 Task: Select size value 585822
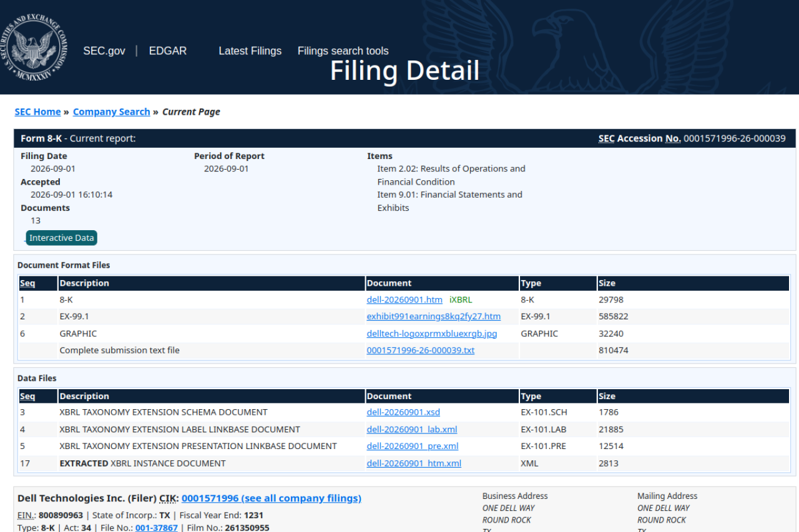click(x=614, y=317)
